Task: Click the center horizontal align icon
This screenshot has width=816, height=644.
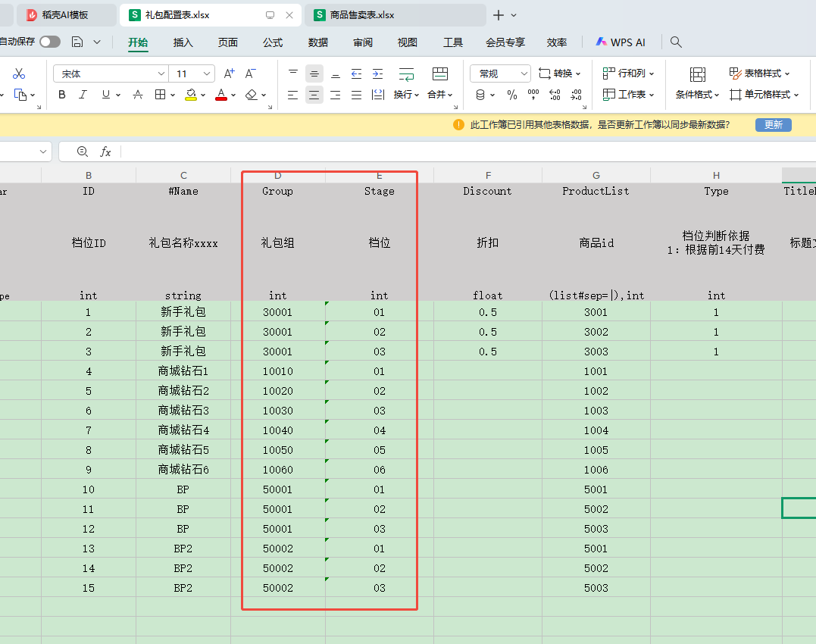Action: pos(314,95)
